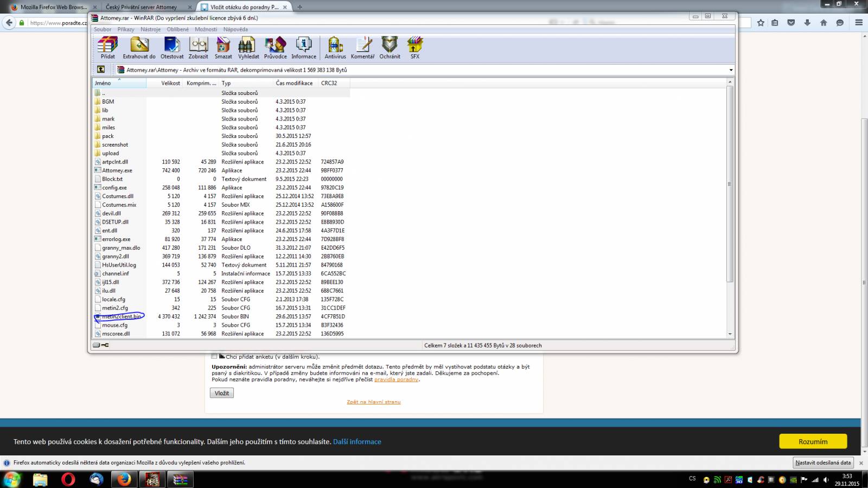Click the Otestovat archive icon
The width and height of the screenshot is (868, 488).
click(172, 48)
